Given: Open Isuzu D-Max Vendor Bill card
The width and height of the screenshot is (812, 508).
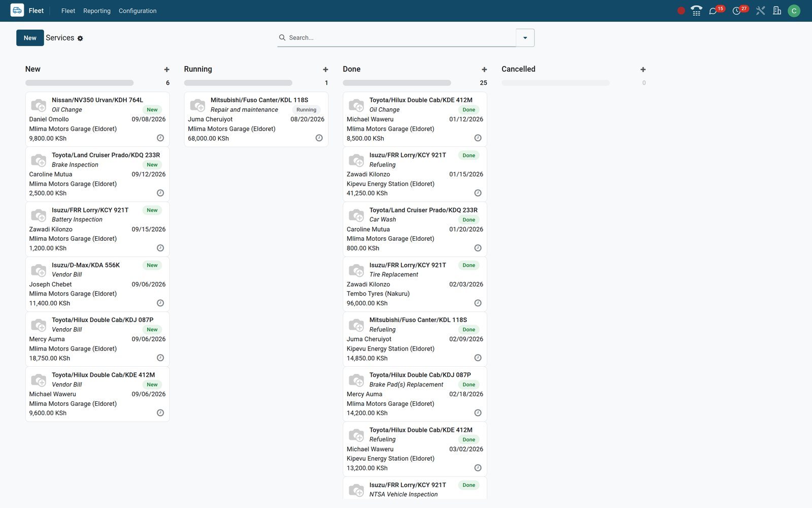Looking at the screenshot, I should [97, 284].
